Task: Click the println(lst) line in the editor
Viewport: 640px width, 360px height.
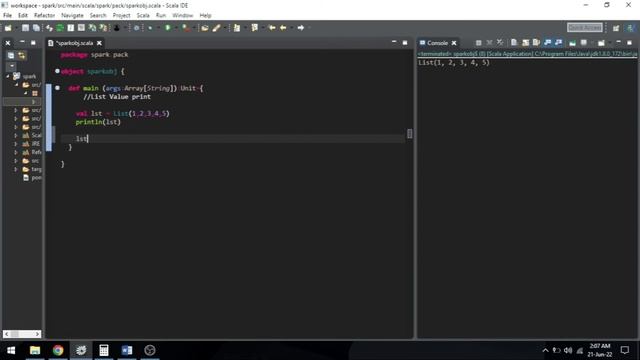Action: 98,122
